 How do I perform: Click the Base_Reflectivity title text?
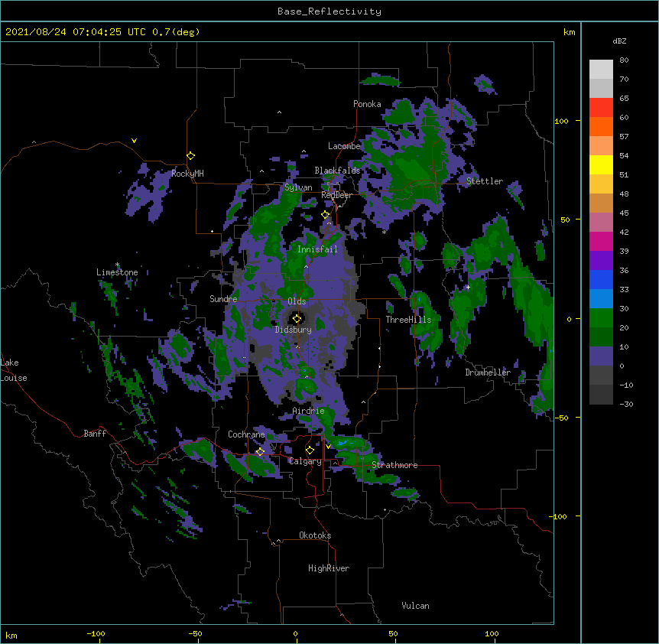point(329,11)
